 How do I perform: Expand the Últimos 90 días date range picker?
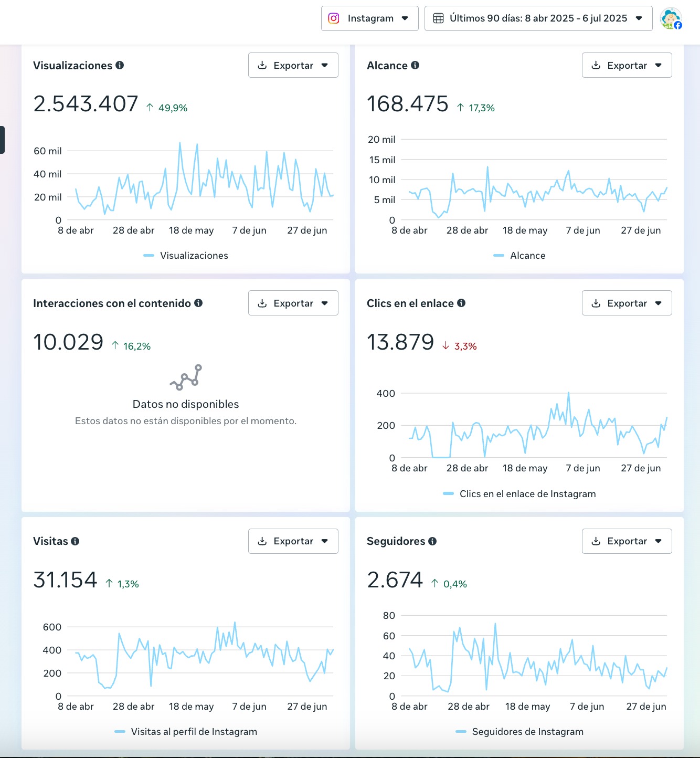point(538,18)
